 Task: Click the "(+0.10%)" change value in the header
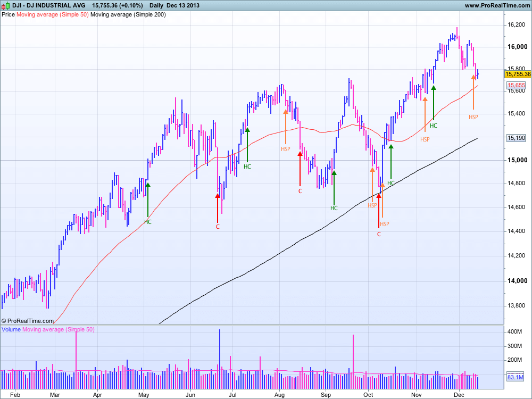pos(131,5)
